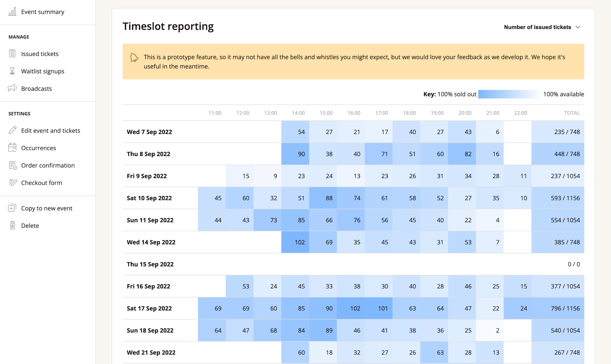Click the pencil icon beside Edit event and tickets

(x=12, y=130)
